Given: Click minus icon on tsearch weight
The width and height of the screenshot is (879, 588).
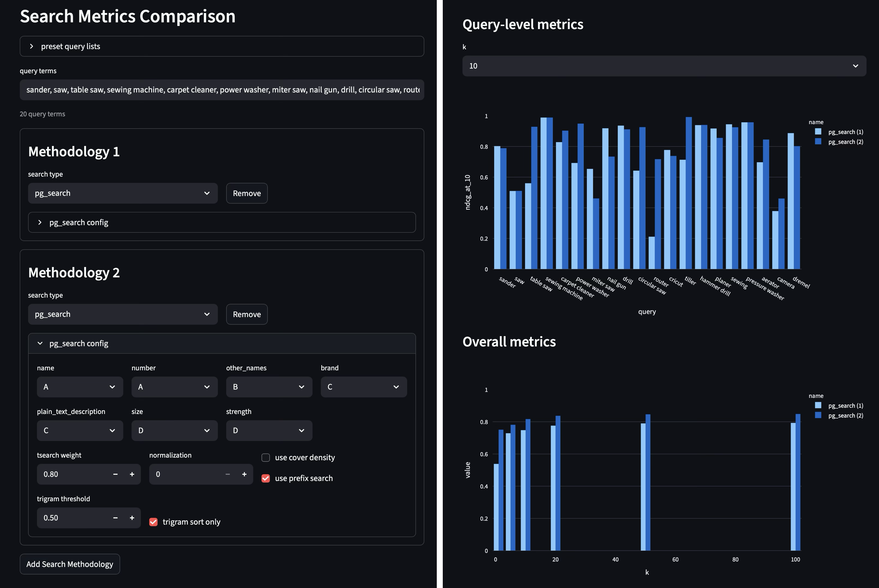Looking at the screenshot, I should tap(115, 474).
